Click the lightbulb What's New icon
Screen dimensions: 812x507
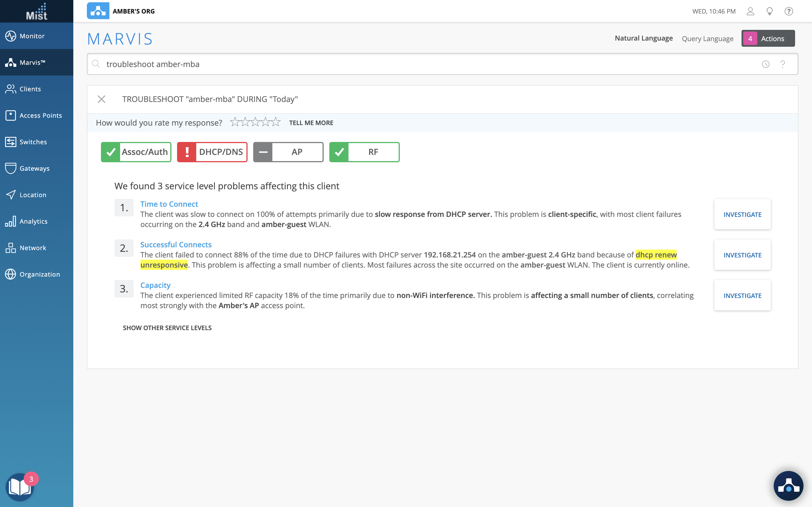click(x=770, y=11)
